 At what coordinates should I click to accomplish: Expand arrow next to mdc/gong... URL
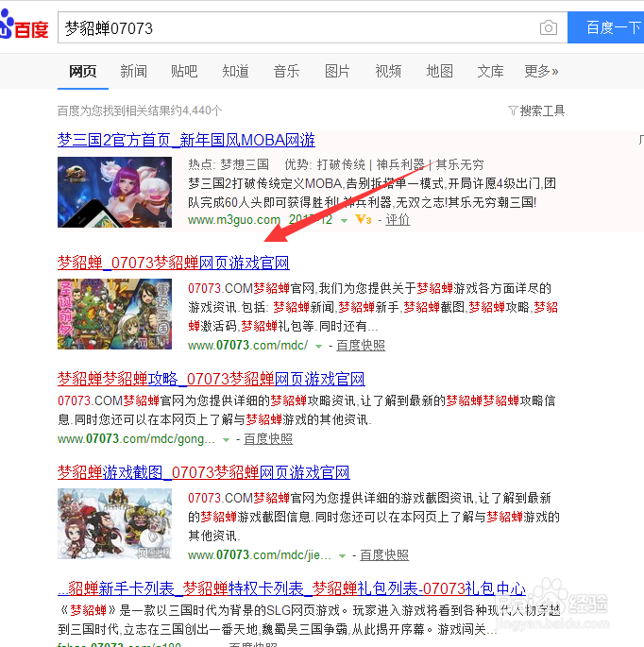(226, 440)
